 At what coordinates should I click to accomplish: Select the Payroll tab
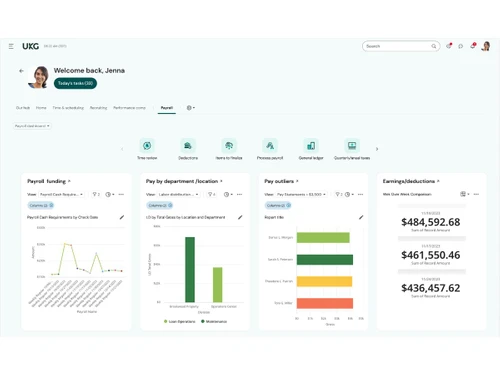pos(167,108)
